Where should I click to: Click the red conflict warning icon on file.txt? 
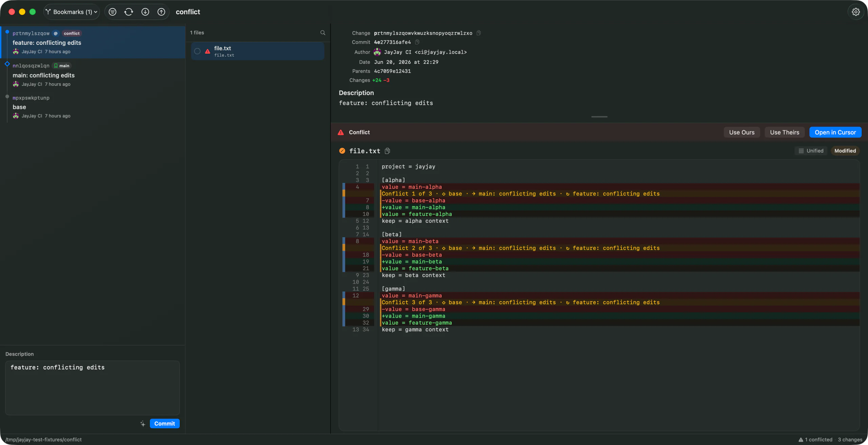pyautogui.click(x=208, y=51)
